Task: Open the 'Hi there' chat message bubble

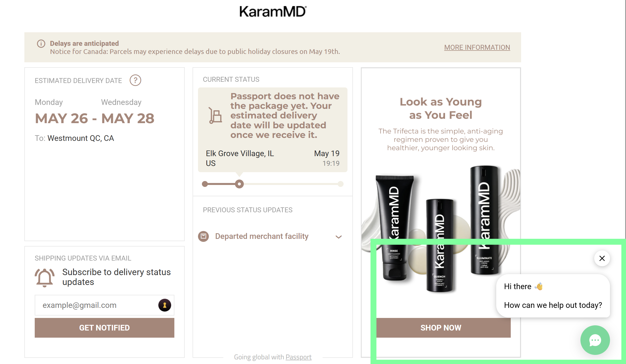Action: click(x=553, y=296)
